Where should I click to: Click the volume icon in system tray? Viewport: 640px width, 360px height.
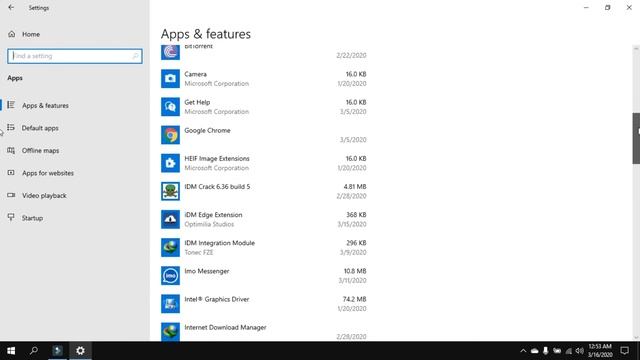point(580,351)
